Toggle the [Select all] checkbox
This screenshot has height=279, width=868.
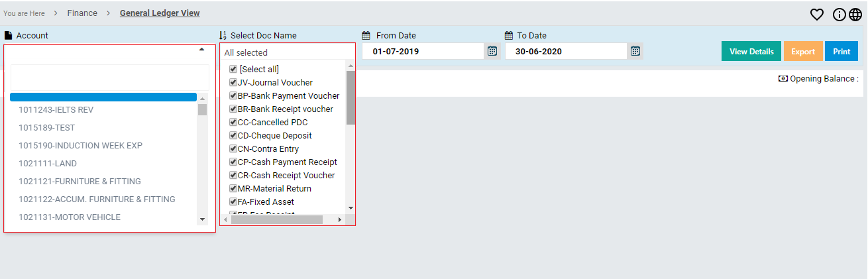(x=233, y=70)
